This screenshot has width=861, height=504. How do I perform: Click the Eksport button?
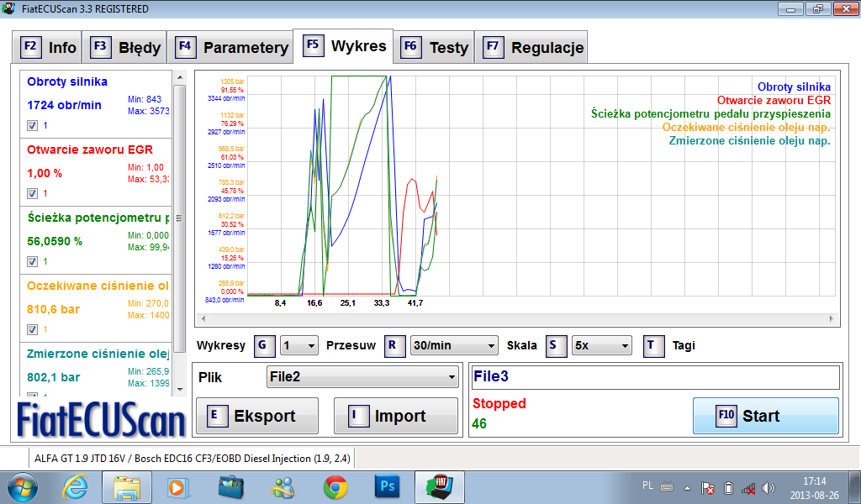pos(256,416)
